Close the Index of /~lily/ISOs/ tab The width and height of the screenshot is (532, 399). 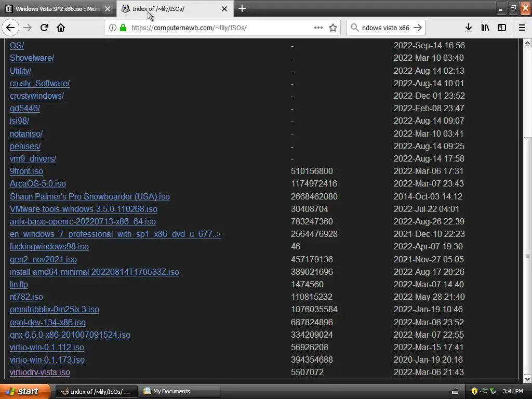tap(224, 9)
